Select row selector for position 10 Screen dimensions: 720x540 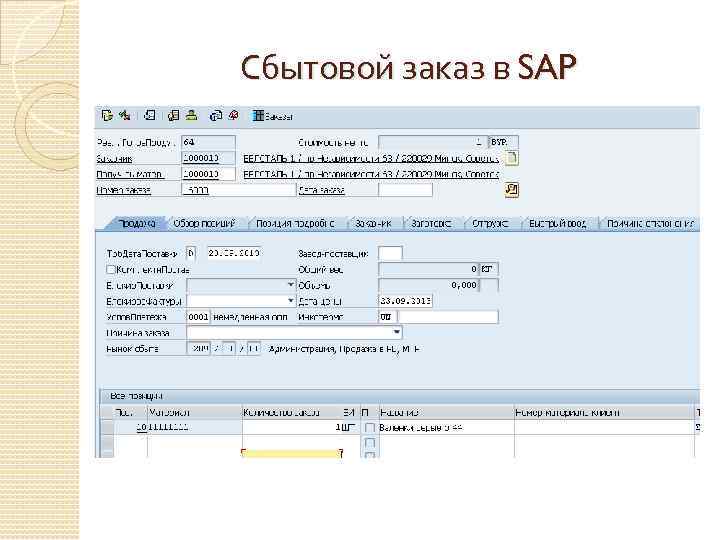(107, 428)
